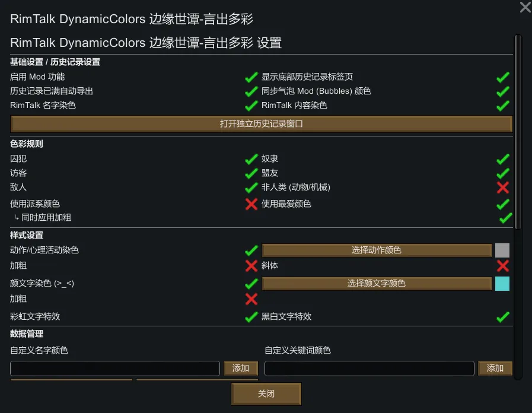
Task: Focus the 自定义名字颜色 text field
Action: (x=115, y=368)
